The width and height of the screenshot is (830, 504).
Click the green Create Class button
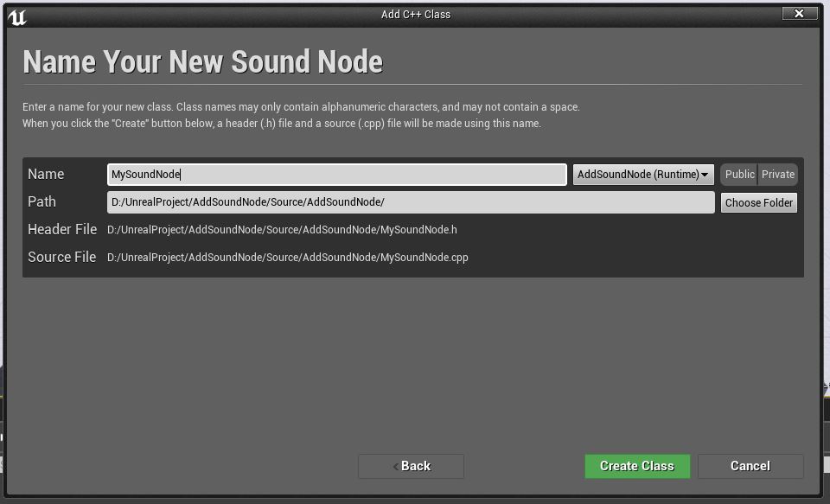[637, 466]
